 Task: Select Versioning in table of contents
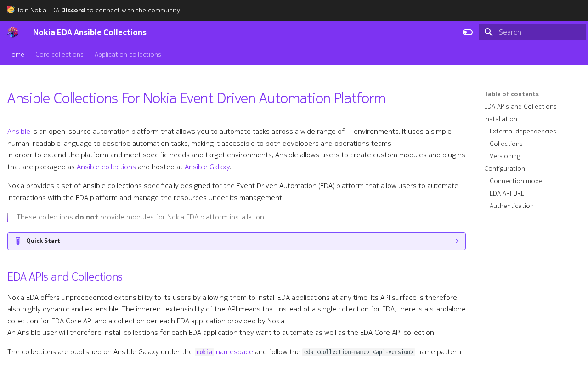(505, 156)
